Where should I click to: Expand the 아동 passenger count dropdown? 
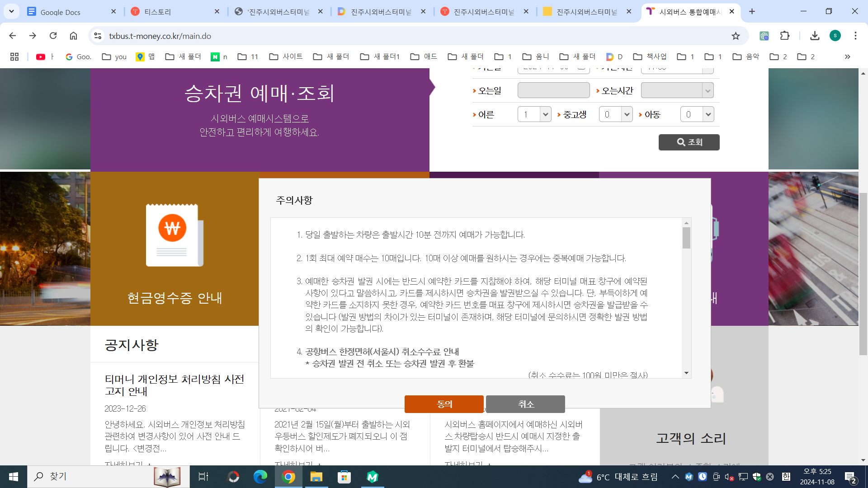pos(697,114)
